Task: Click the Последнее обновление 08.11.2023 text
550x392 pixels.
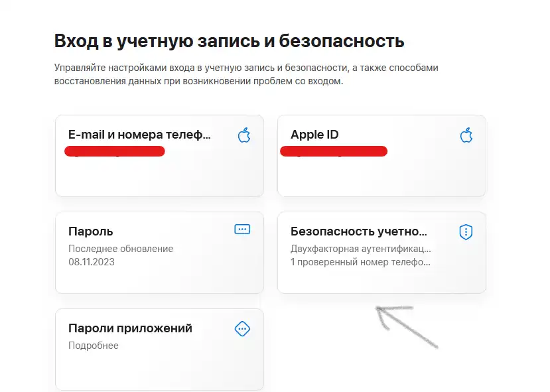Action: pos(121,255)
